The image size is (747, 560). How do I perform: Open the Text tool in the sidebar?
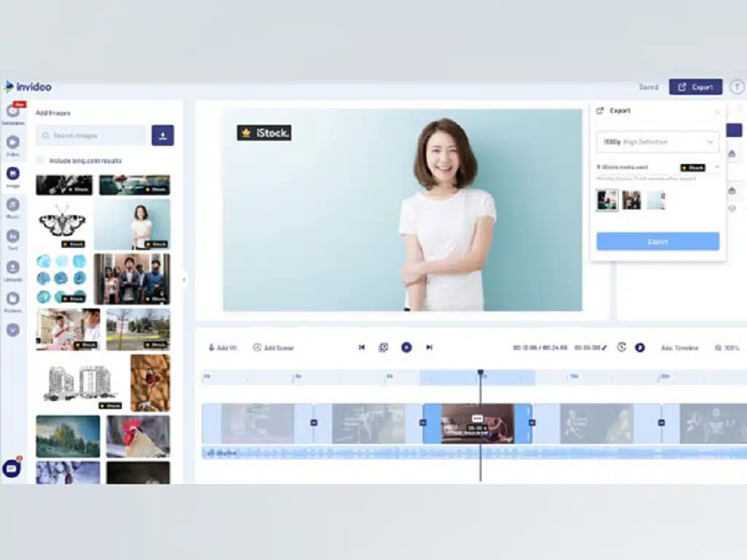pyautogui.click(x=13, y=237)
